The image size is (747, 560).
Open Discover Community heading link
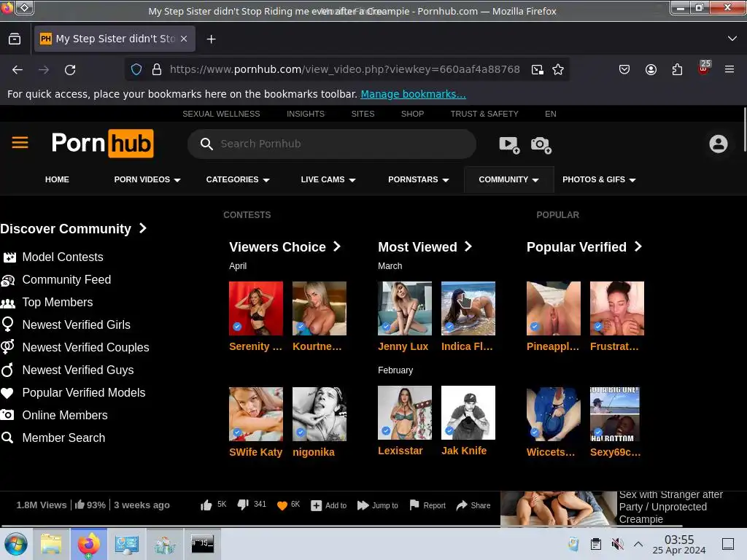click(x=74, y=228)
